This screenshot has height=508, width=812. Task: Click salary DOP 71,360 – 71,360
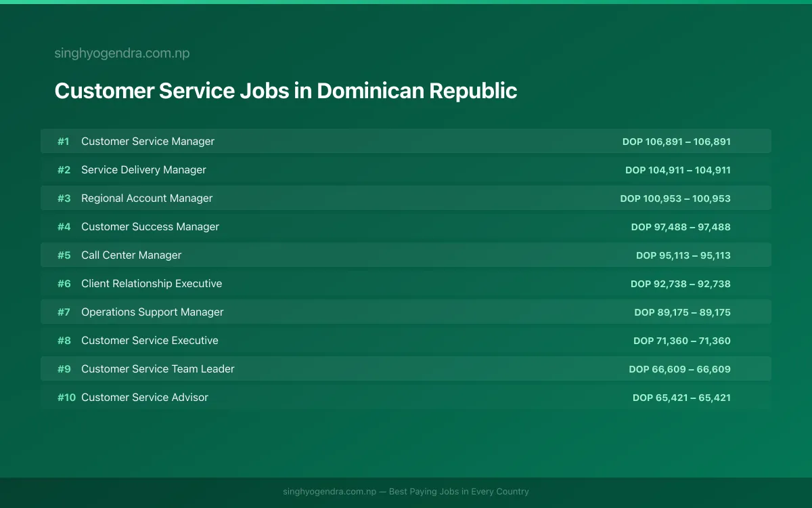point(682,341)
